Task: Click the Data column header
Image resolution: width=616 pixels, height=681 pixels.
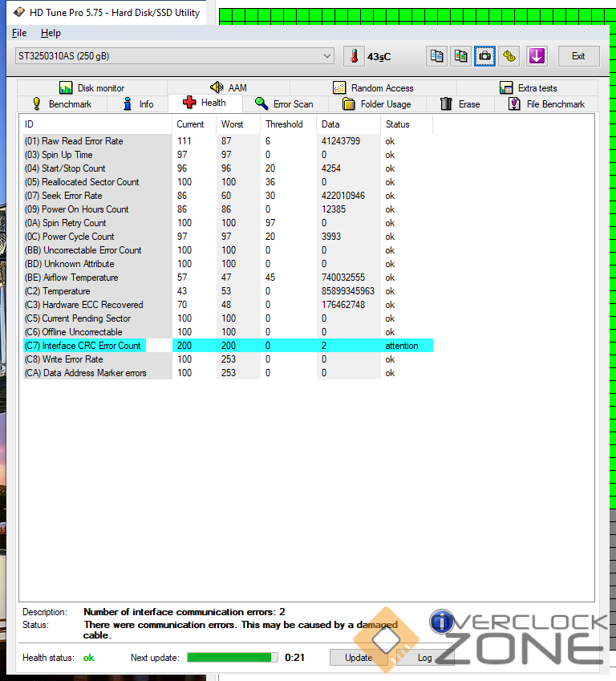Action: (348, 124)
